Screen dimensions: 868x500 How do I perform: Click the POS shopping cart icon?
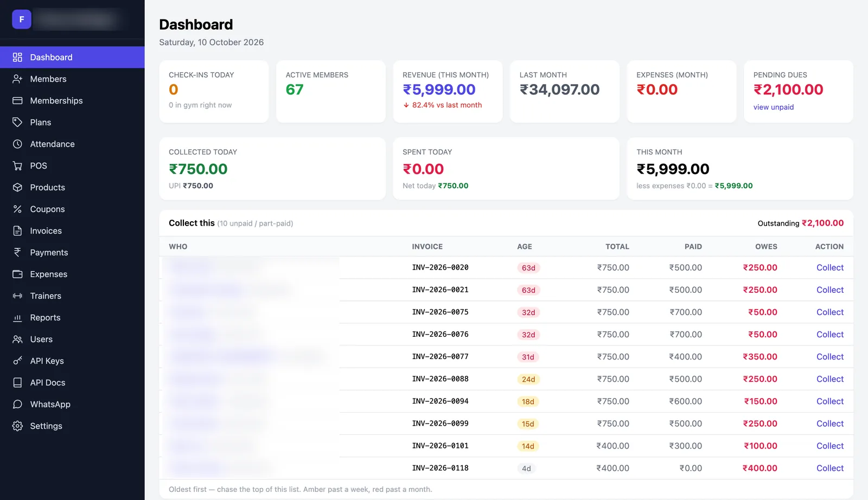coord(17,165)
